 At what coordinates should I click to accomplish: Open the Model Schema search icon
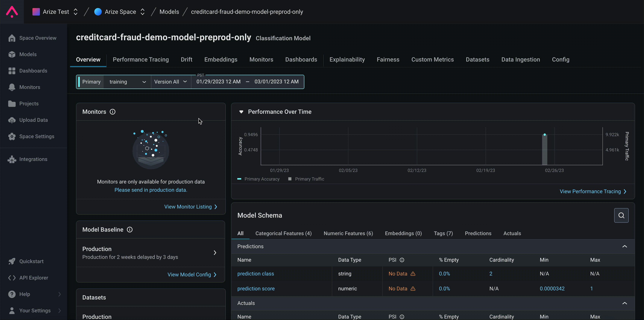click(621, 215)
